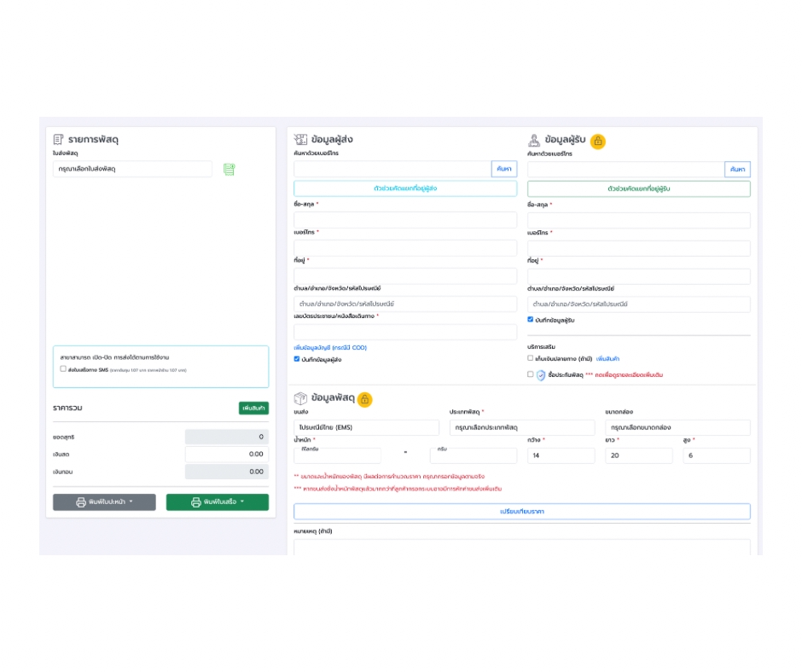
Task: Click the เปรียบเทียบราคา button
Action: click(x=521, y=512)
